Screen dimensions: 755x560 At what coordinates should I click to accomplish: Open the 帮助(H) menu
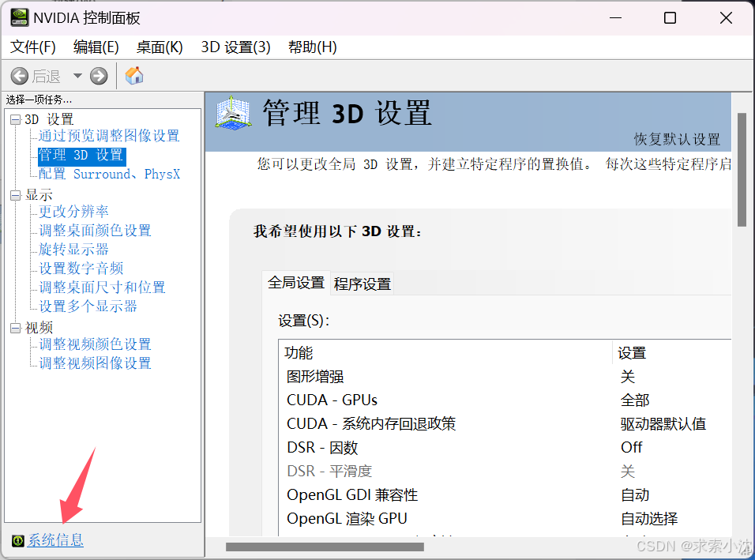313,47
